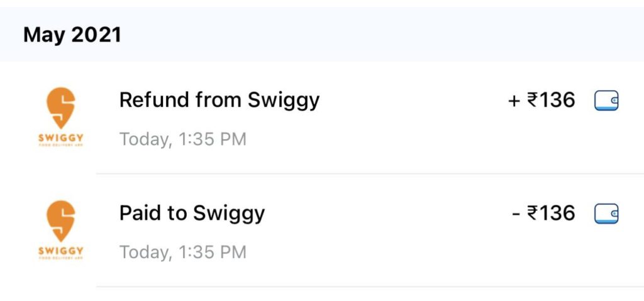Tap the Swiggy logo in the Paid row
The height and width of the screenshot is (301, 644).
click(61, 230)
